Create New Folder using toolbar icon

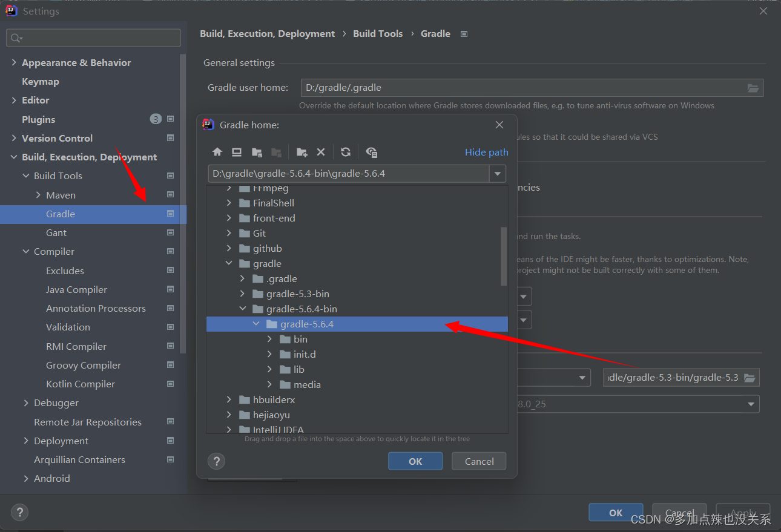pyautogui.click(x=302, y=152)
